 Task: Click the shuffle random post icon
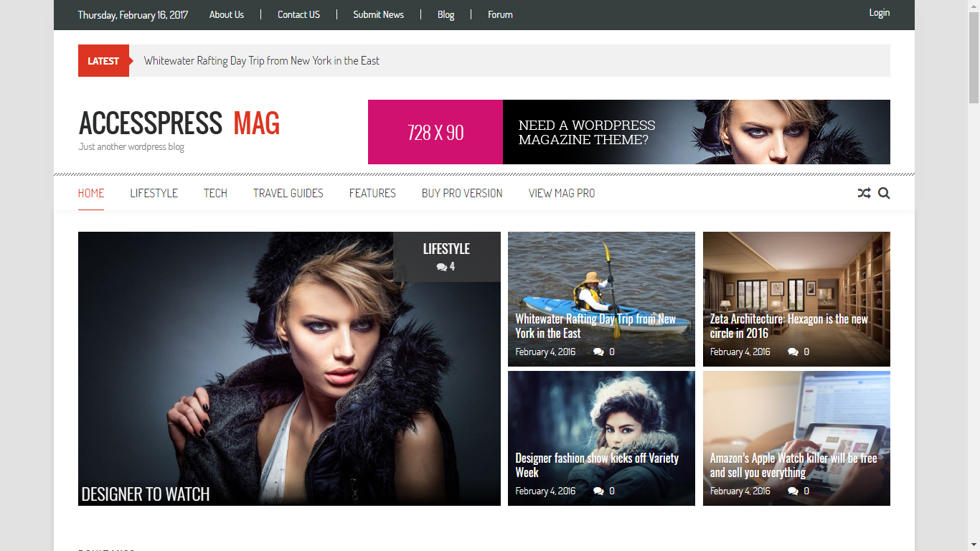click(864, 193)
